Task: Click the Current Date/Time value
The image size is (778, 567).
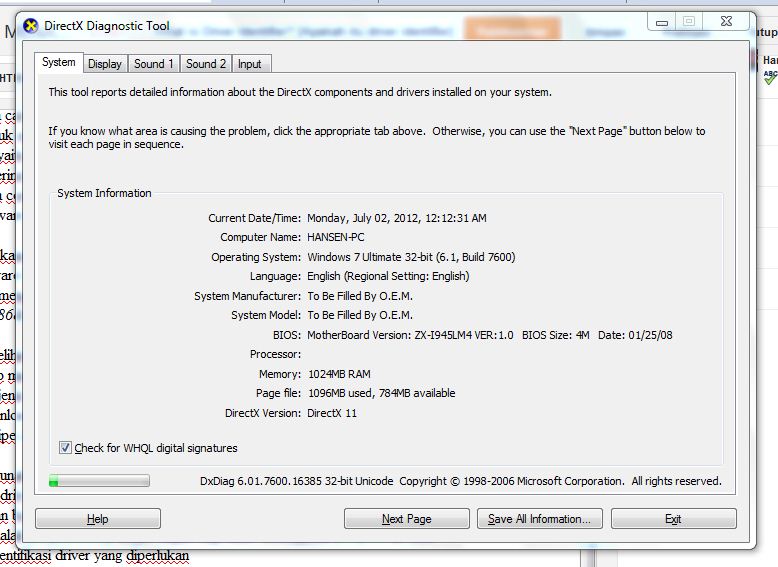Action: pos(397,218)
